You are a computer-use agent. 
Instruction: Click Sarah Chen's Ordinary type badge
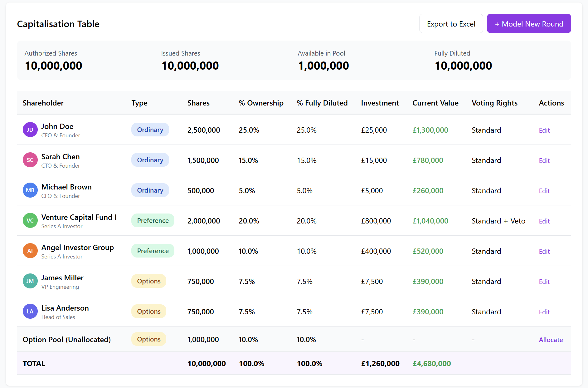point(150,160)
